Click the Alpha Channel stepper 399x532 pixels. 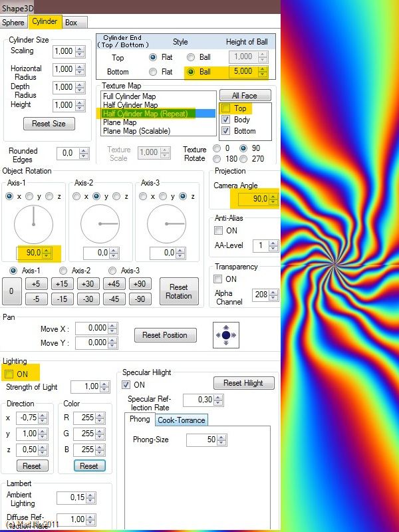(273, 295)
